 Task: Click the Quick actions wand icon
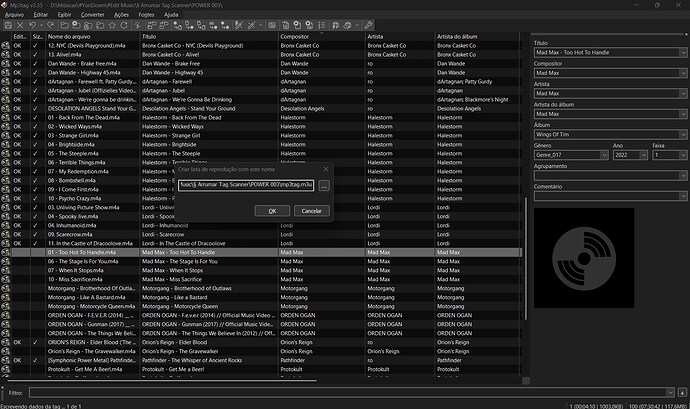251,25
